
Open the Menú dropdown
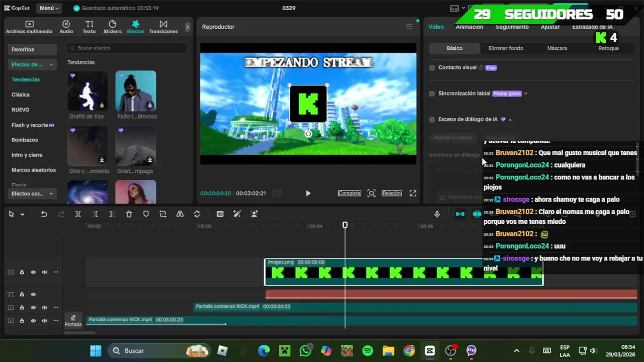click(49, 8)
